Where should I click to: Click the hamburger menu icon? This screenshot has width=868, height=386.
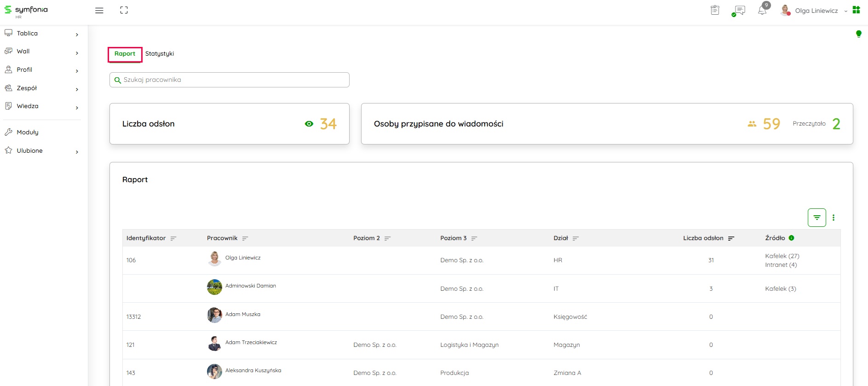(x=99, y=11)
